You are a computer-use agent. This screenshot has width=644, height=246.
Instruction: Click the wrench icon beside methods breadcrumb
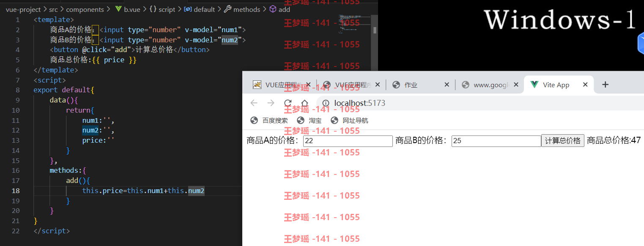[x=227, y=9]
